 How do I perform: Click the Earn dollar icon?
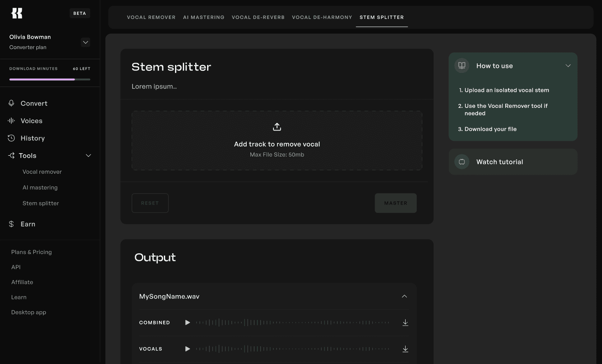(x=12, y=224)
